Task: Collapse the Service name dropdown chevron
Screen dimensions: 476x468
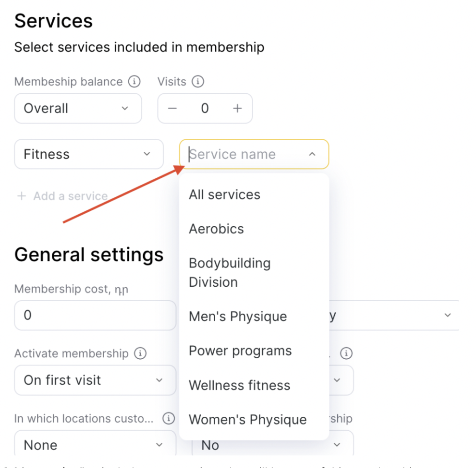Action: (x=312, y=154)
